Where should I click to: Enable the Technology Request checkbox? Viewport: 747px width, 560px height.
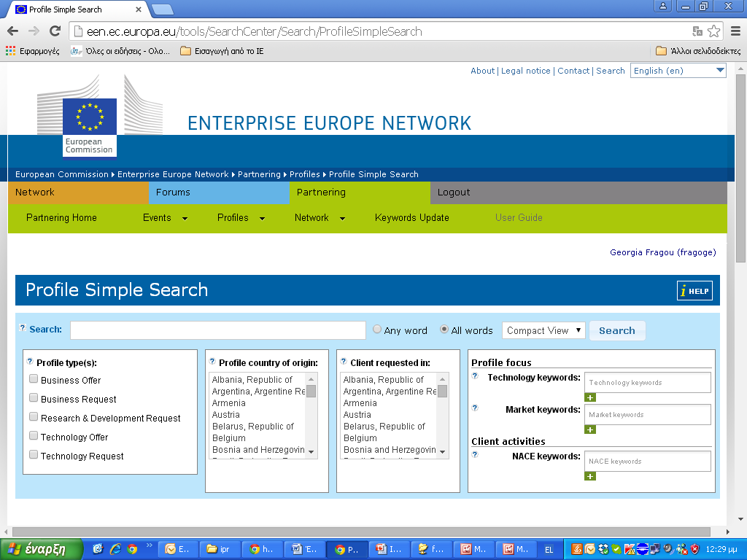click(34, 455)
